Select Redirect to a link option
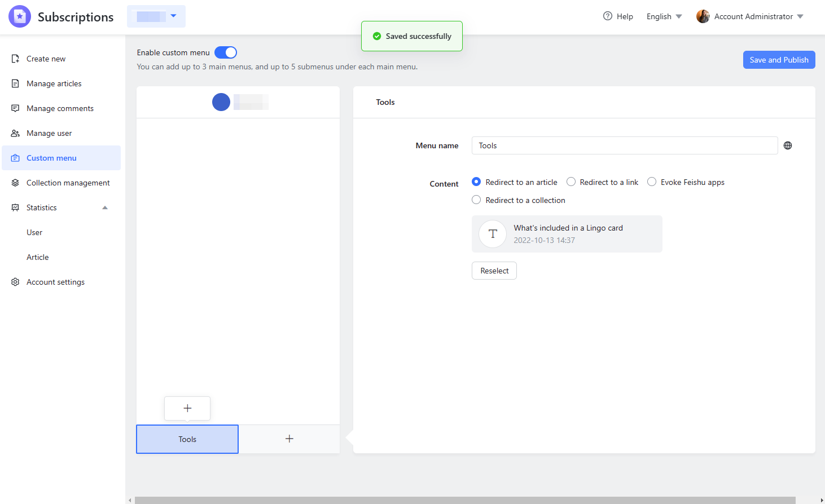The image size is (825, 504). coord(571,182)
